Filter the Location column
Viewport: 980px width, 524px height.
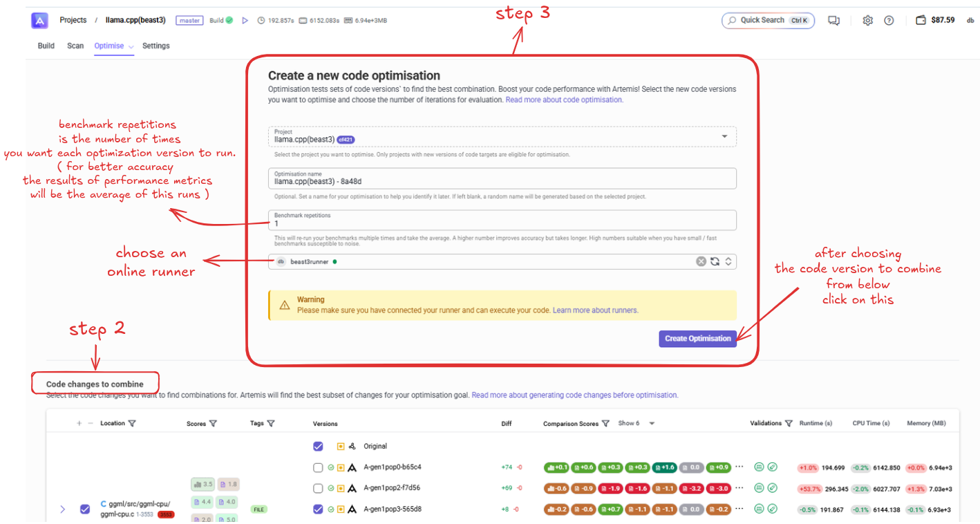click(132, 424)
